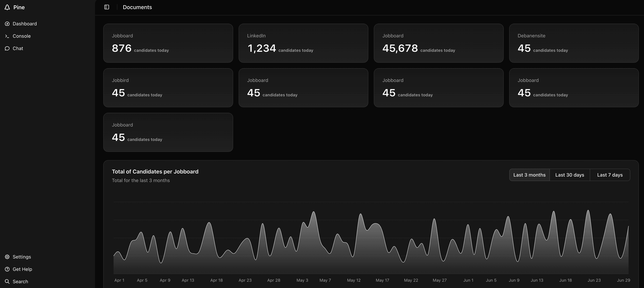This screenshot has height=288, width=644.
Task: Switch chart to Last 7 days
Action: (x=610, y=175)
